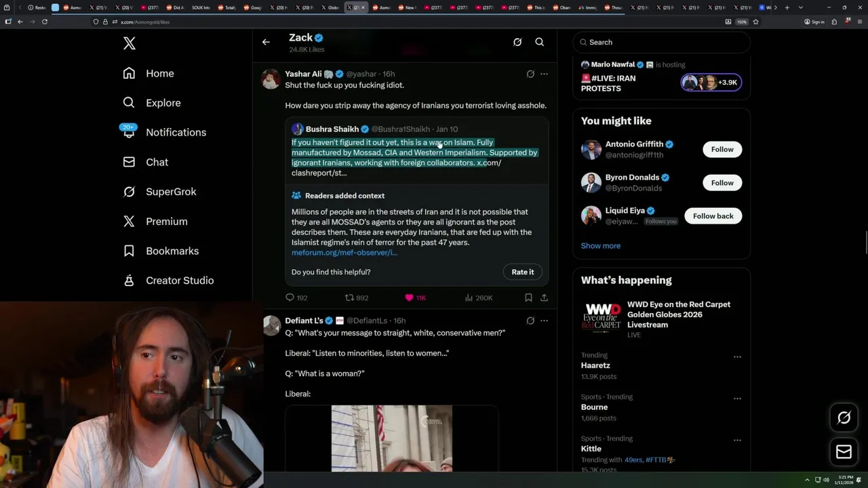Click Grok icon on Yashar Ali post
The width and height of the screenshot is (868, 488).
coord(530,74)
